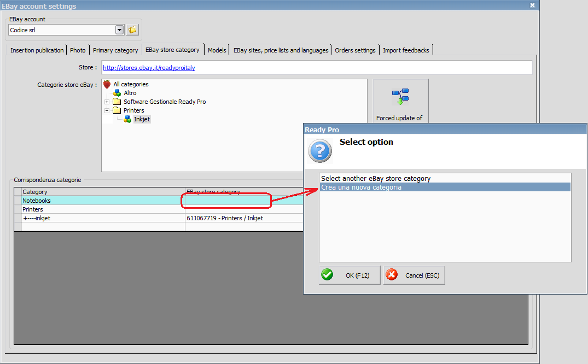This screenshot has width=588, height=364.
Task: Select the Printers row in correspondence table
Action: coord(162,209)
